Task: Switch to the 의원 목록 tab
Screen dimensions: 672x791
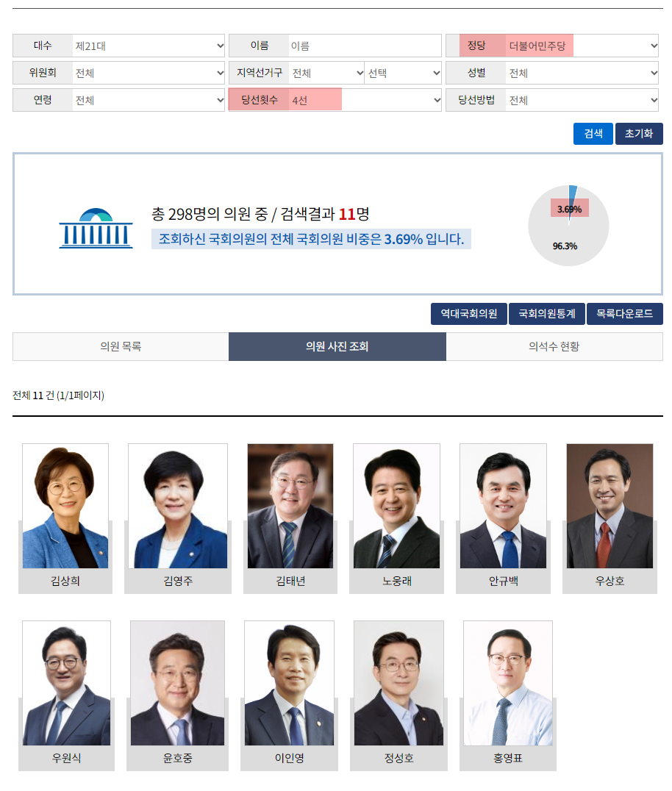Action: (121, 346)
